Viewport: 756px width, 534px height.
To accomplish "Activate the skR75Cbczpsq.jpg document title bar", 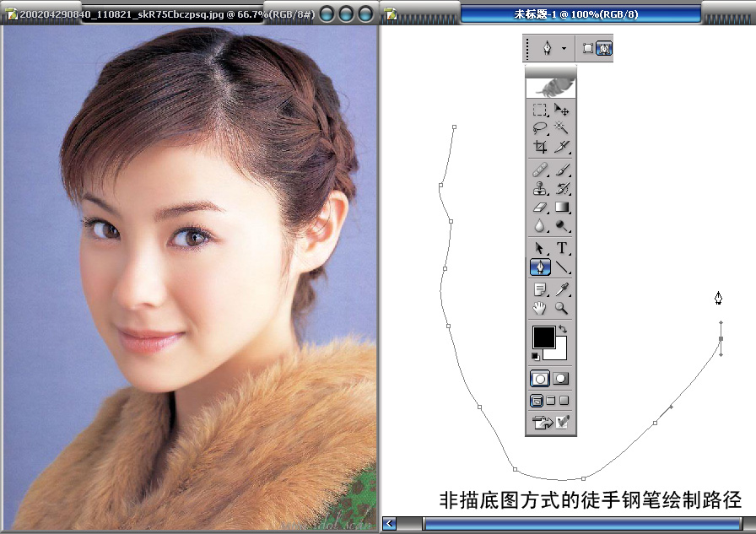I will (167, 14).
